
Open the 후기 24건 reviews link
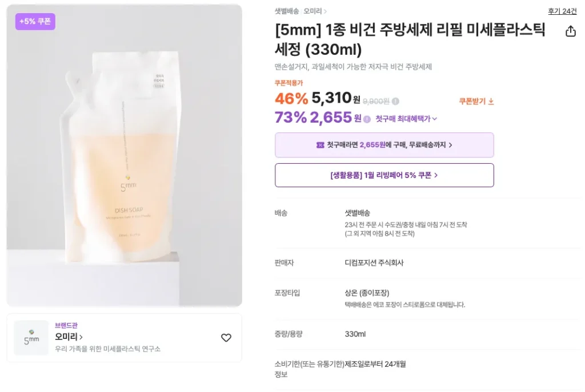[562, 11]
